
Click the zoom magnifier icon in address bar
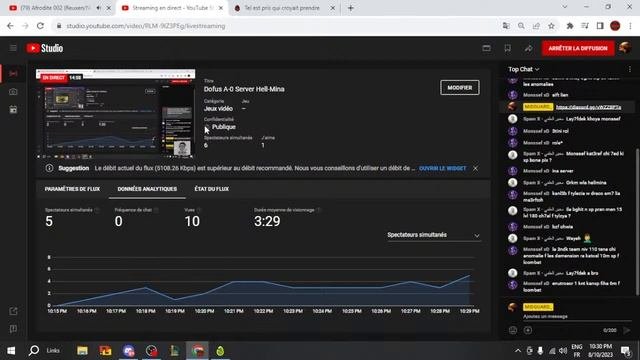tap(521, 26)
